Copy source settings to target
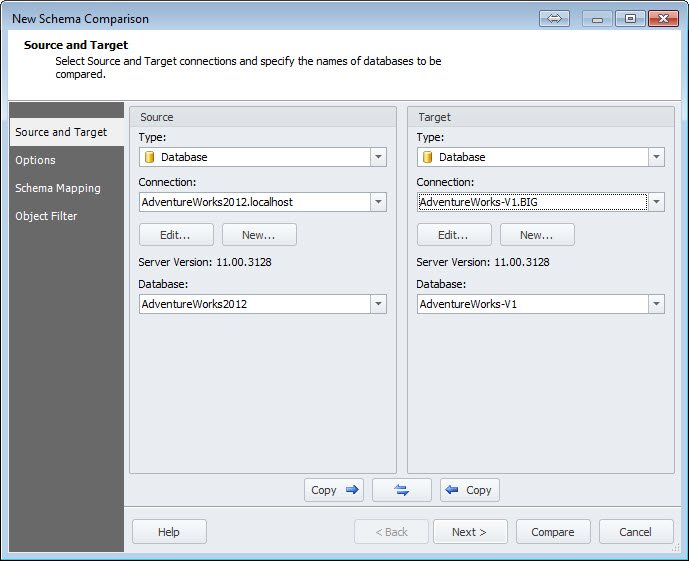Screen dimensions: 689x561 [334, 490]
